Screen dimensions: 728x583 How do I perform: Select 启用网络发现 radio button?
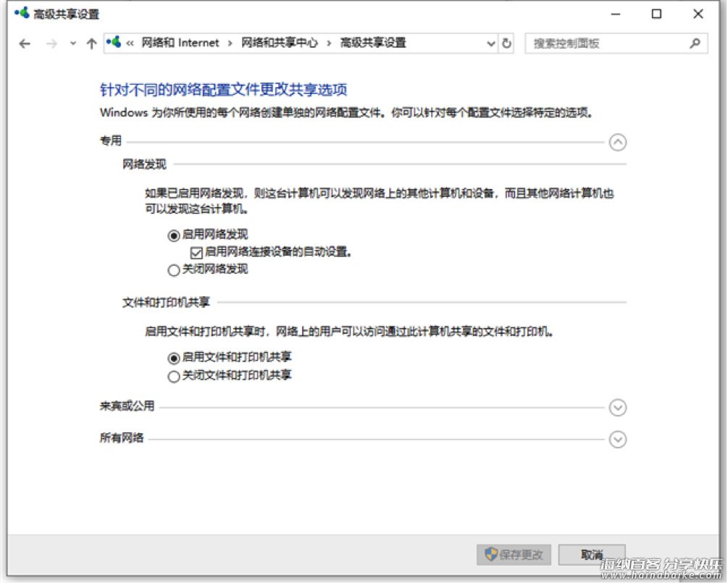[x=173, y=235]
